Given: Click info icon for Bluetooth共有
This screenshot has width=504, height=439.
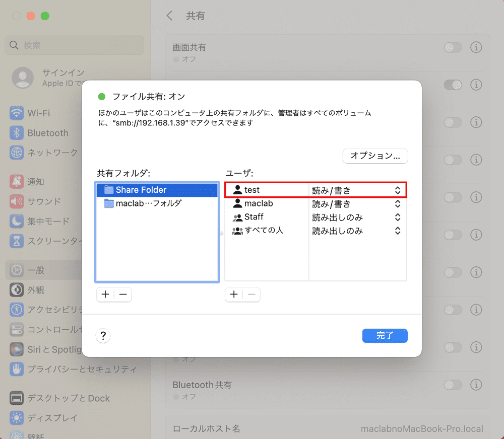Looking at the screenshot, I should (x=476, y=385).
